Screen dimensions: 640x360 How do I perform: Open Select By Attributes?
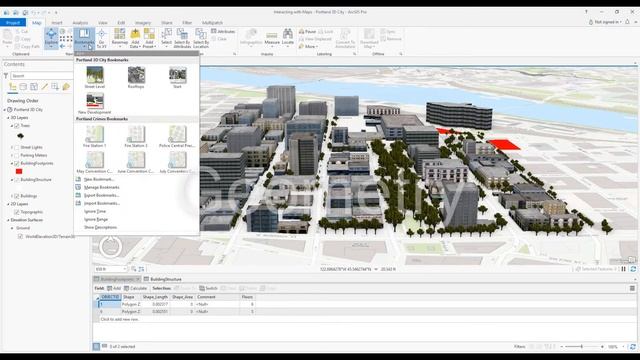point(182,38)
